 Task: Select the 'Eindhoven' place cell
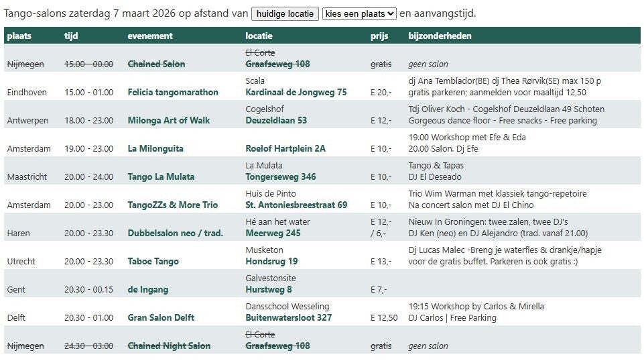click(27, 92)
